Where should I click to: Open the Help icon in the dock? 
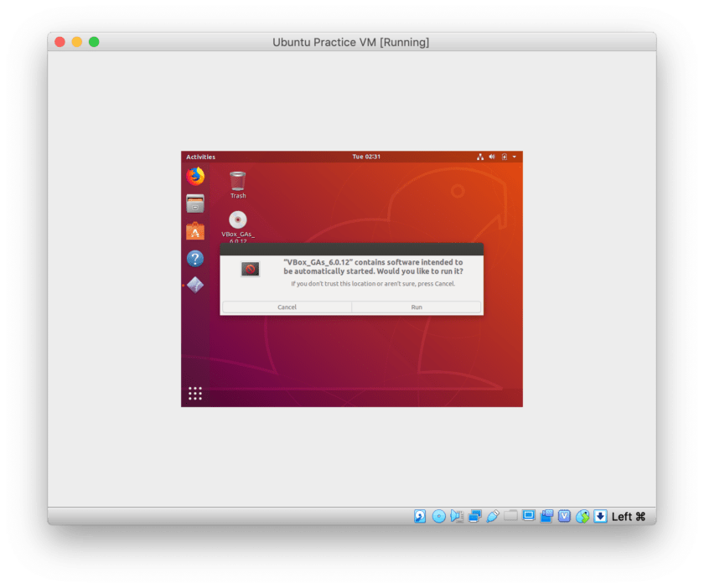tap(195, 259)
